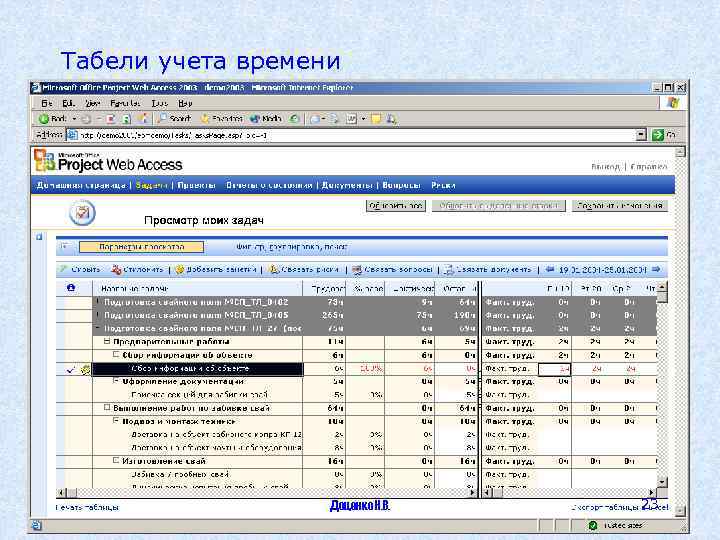Image resolution: width=720 pixels, height=540 pixels.
Task: Click Сохранить изменения button
Action: (x=620, y=206)
